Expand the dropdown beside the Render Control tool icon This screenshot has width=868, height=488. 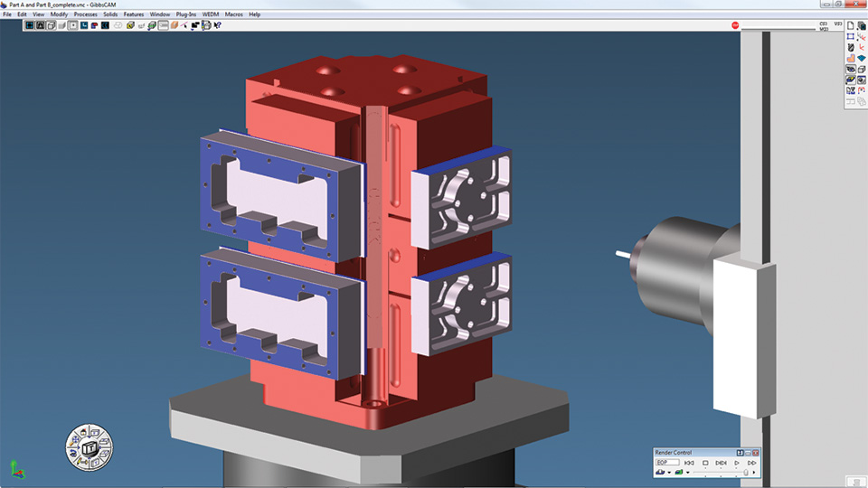tap(669, 472)
